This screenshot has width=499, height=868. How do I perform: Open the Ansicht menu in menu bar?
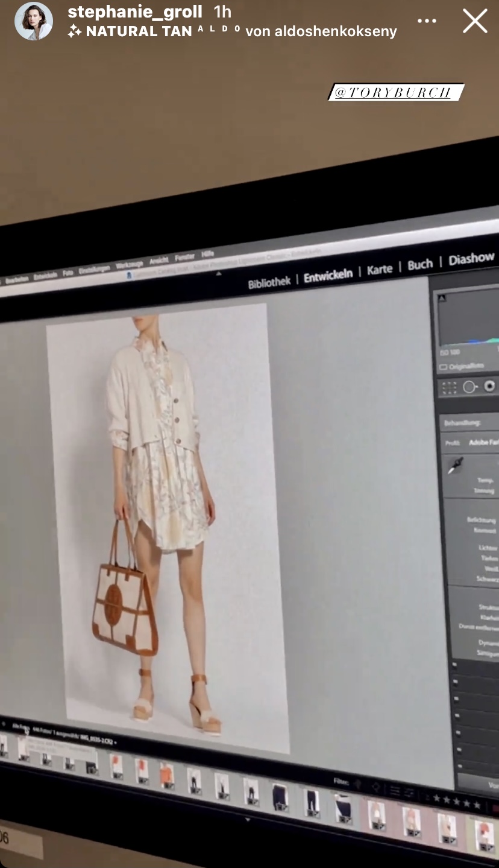159,261
